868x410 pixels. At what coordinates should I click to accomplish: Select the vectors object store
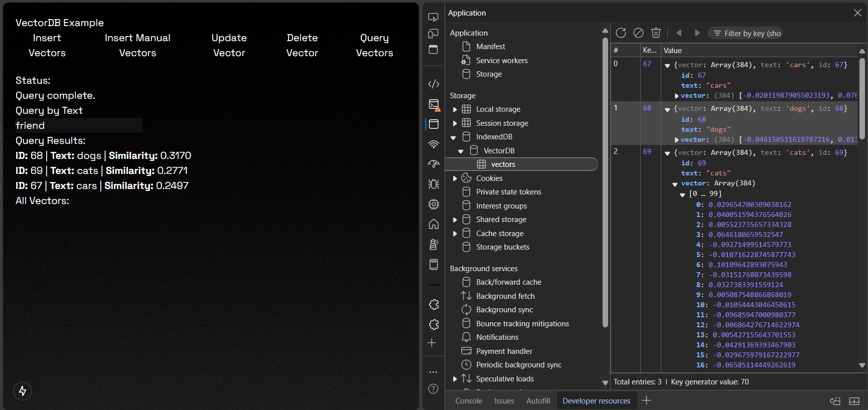point(521,164)
